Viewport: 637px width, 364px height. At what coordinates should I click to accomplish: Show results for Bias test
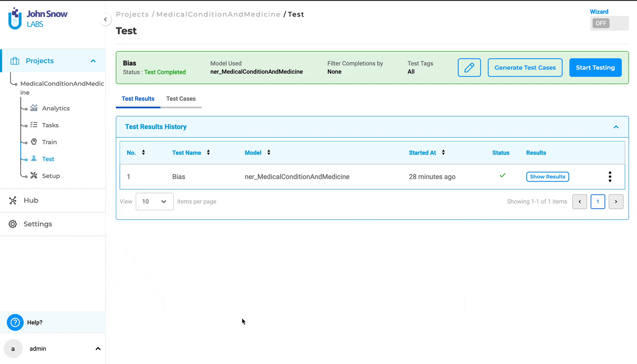(547, 176)
